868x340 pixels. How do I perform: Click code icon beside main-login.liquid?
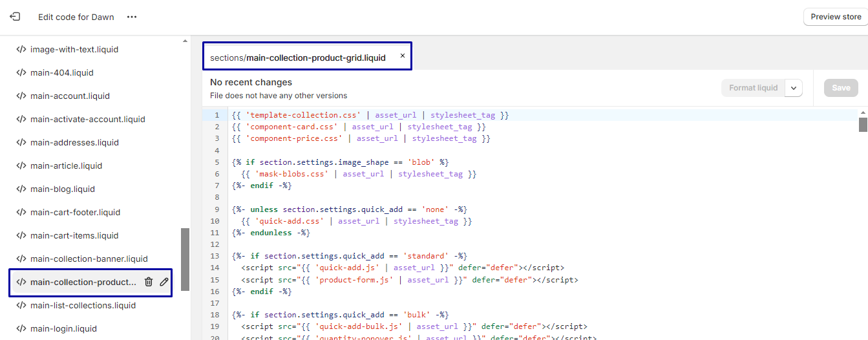pyautogui.click(x=21, y=328)
